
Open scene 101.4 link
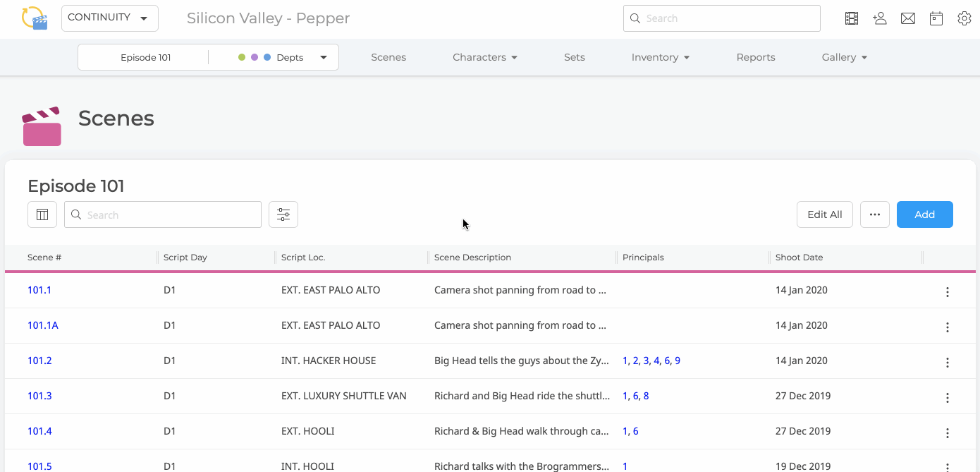[x=39, y=431]
